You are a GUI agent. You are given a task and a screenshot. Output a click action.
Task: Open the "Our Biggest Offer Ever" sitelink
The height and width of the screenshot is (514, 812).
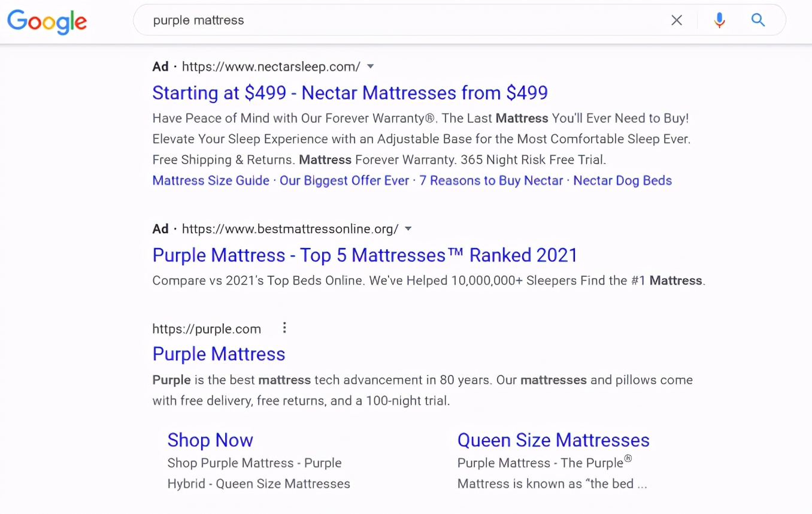point(344,181)
